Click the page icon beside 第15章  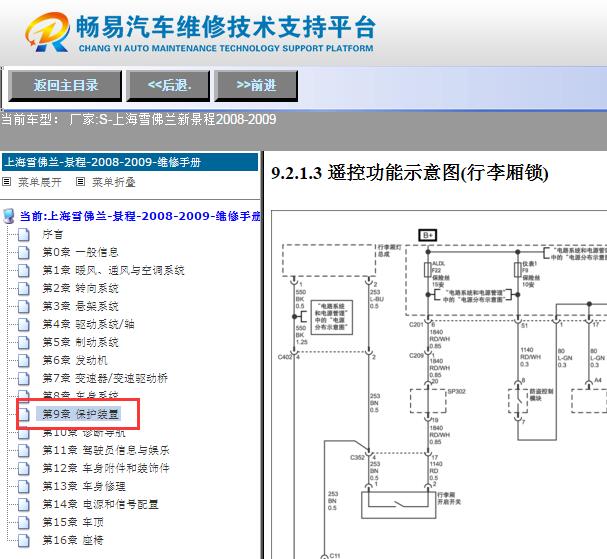tap(24, 522)
